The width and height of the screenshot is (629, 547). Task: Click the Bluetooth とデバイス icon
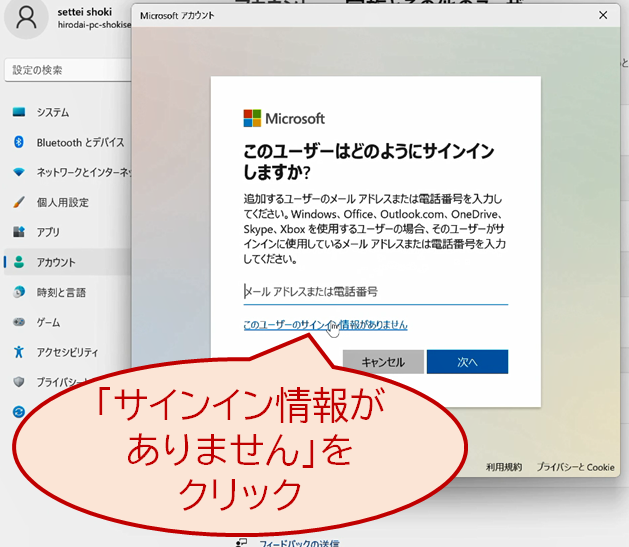[x=19, y=142]
